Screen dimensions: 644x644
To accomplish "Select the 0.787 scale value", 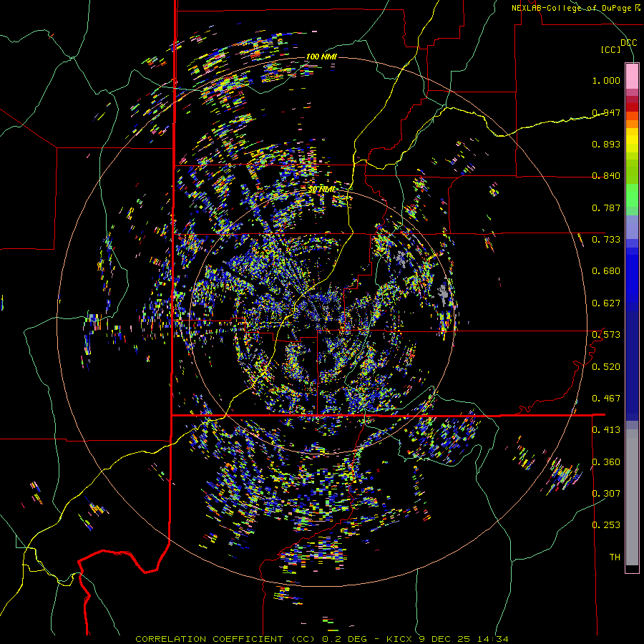I will 606,208.
